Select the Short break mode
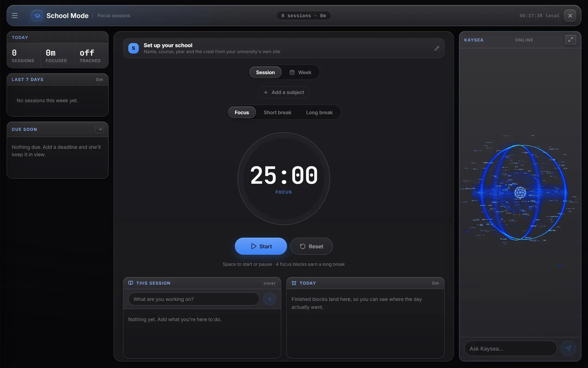Viewport: 588px width, 368px height. click(277, 112)
